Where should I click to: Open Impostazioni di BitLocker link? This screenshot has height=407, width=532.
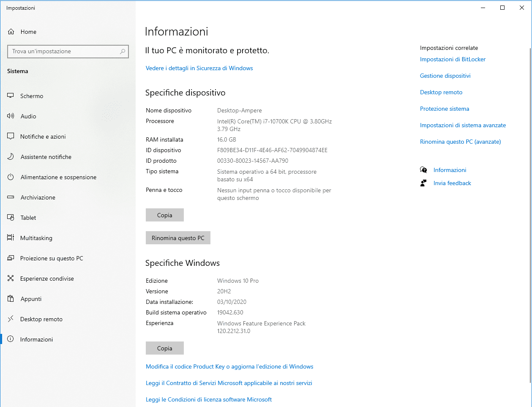tap(453, 59)
